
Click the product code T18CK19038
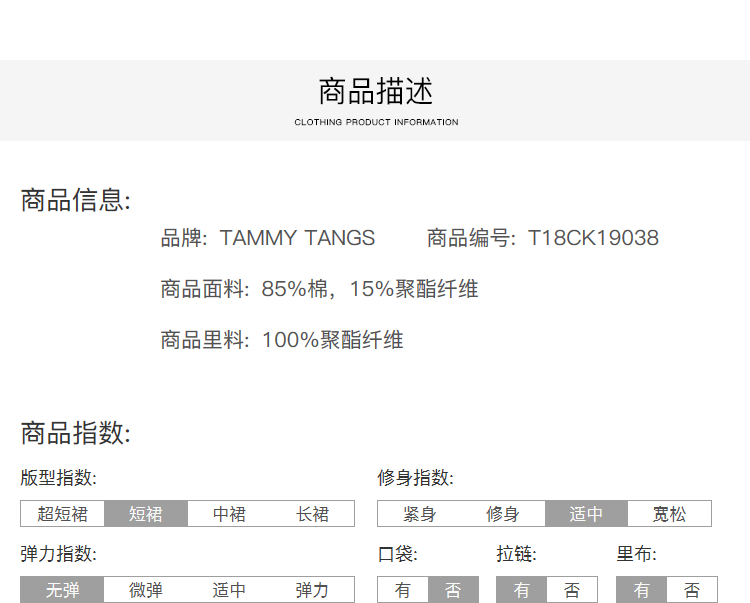pyautogui.click(x=593, y=238)
